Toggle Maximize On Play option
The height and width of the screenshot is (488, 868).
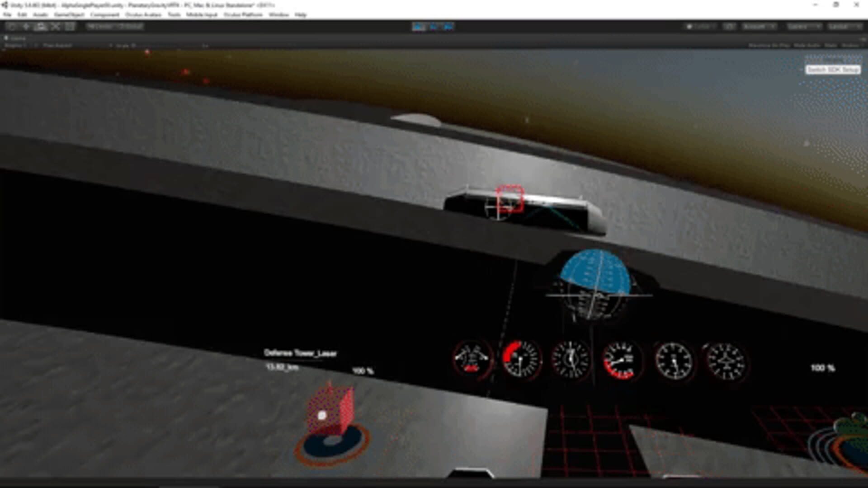[x=769, y=46]
